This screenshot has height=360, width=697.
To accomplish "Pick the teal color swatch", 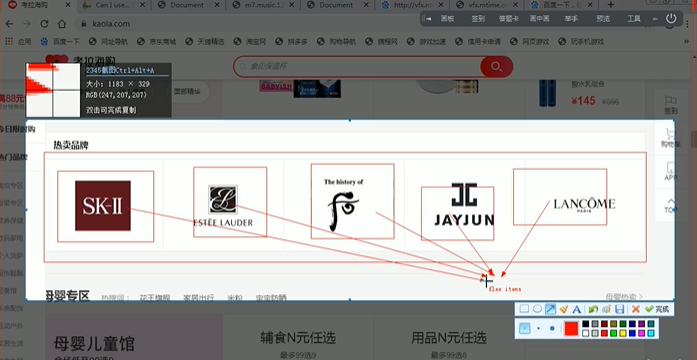I will coord(651,324).
